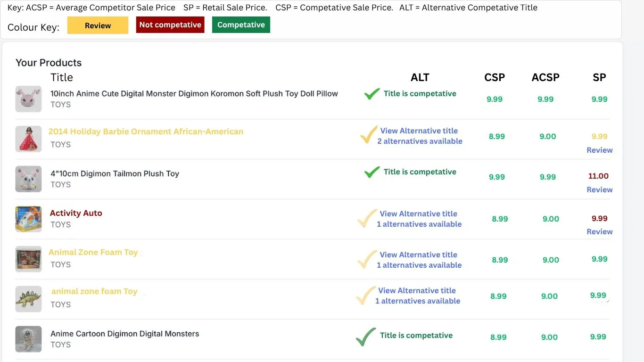This screenshot has width=644, height=362.
Task: Click the Your Products heading
Action: [49, 63]
